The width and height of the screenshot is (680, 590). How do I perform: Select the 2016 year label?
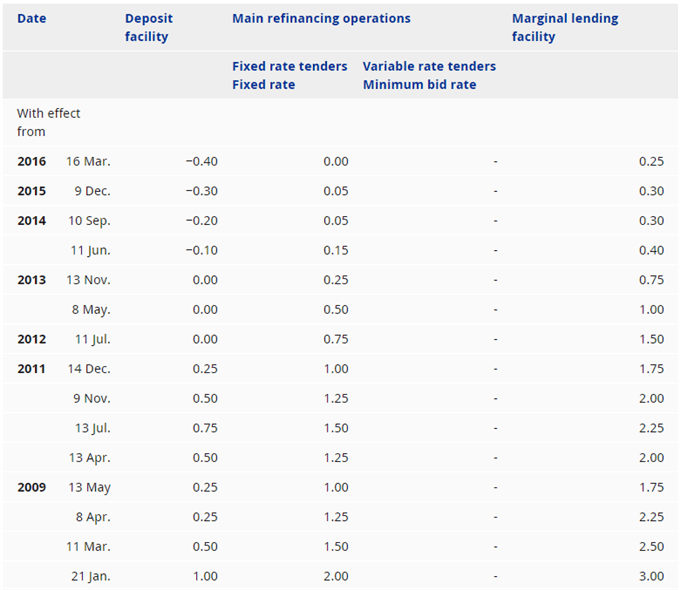point(32,161)
